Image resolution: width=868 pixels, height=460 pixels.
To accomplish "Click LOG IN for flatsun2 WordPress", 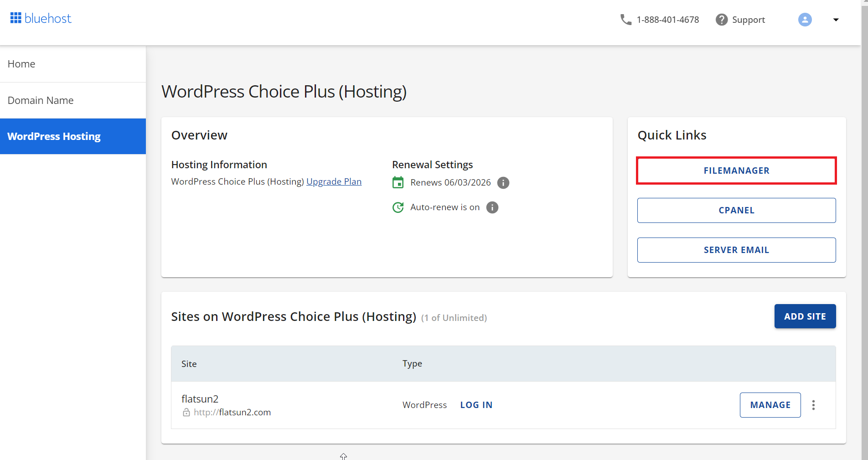I will click(476, 405).
